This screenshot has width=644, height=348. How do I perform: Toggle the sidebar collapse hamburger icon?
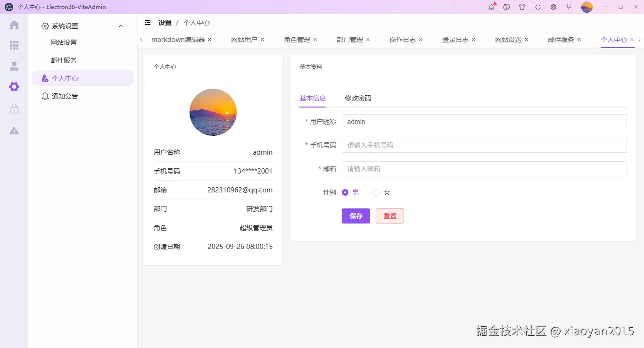pos(148,22)
